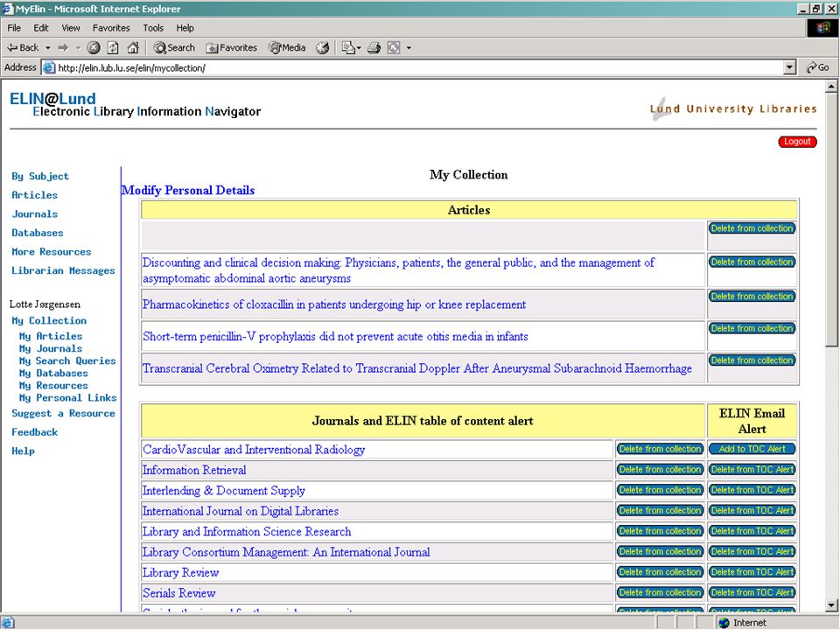Open Modify Personal Details link

pos(188,190)
